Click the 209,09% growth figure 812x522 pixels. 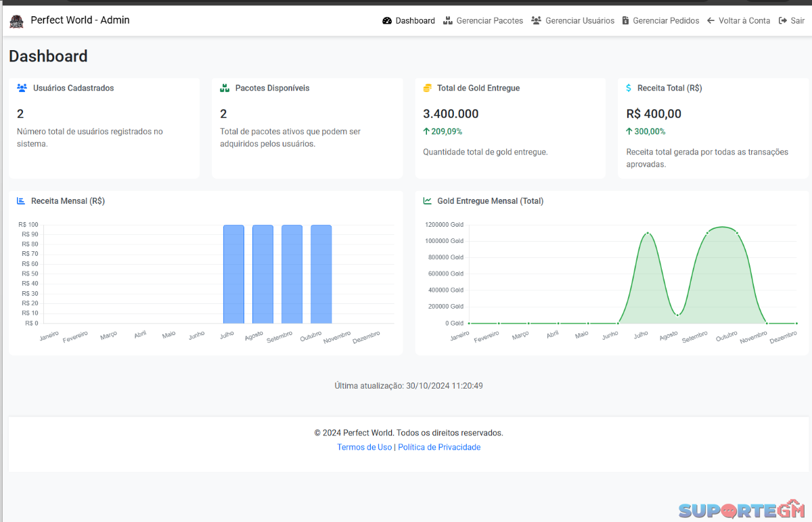coord(447,131)
